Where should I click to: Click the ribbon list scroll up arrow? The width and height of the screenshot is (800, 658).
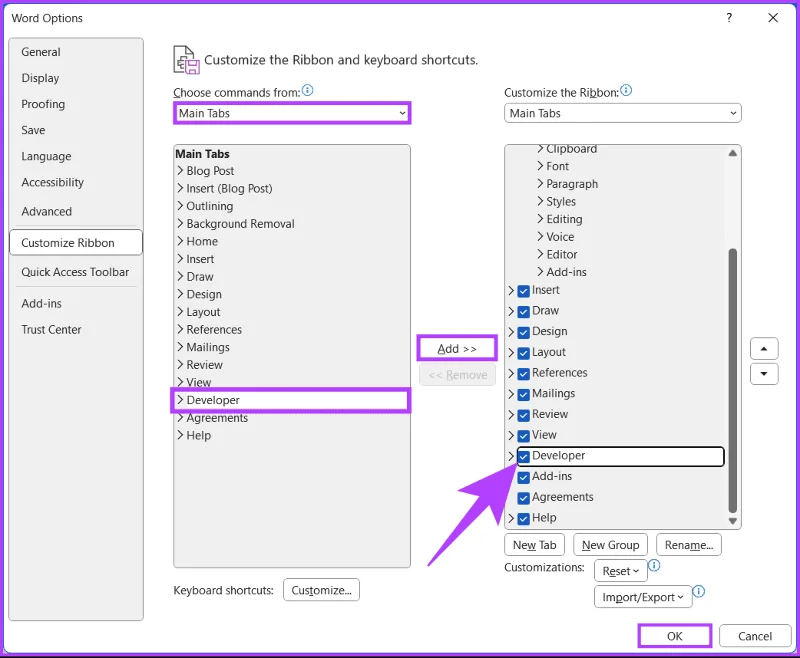click(733, 153)
